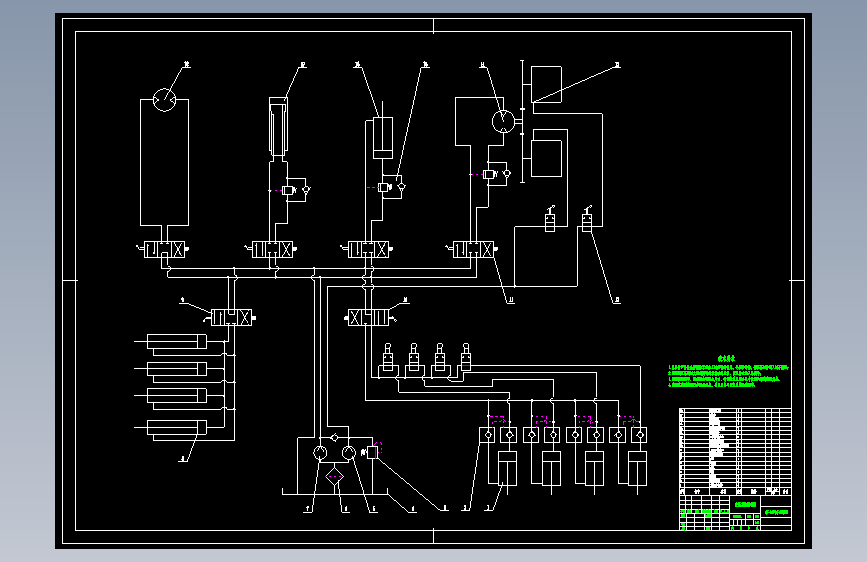Select the right brake cylinder symbol near the winch
Image resolution: width=867 pixels, height=562 pixels.
587,219
